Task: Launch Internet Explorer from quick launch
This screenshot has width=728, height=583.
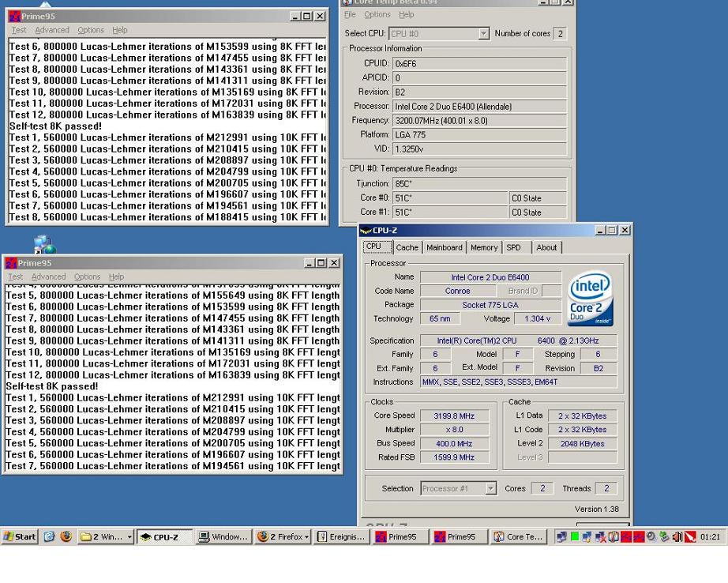Action: [49, 536]
